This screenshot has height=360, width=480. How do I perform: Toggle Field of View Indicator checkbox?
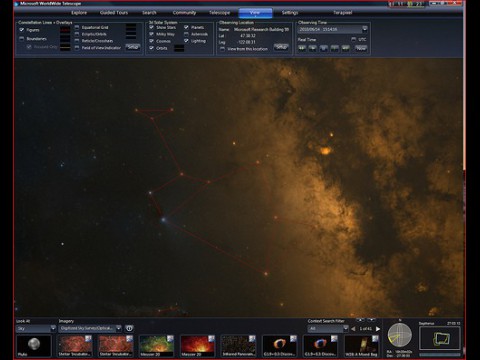coord(77,48)
